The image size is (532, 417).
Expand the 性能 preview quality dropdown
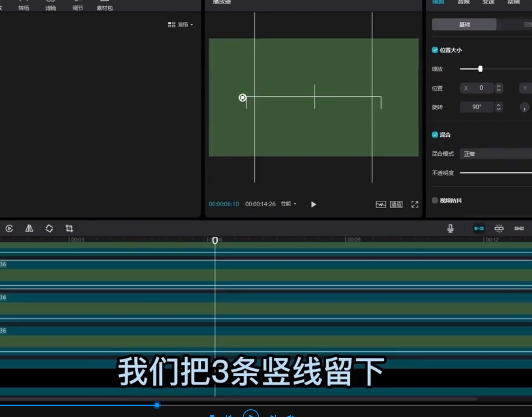pos(288,204)
